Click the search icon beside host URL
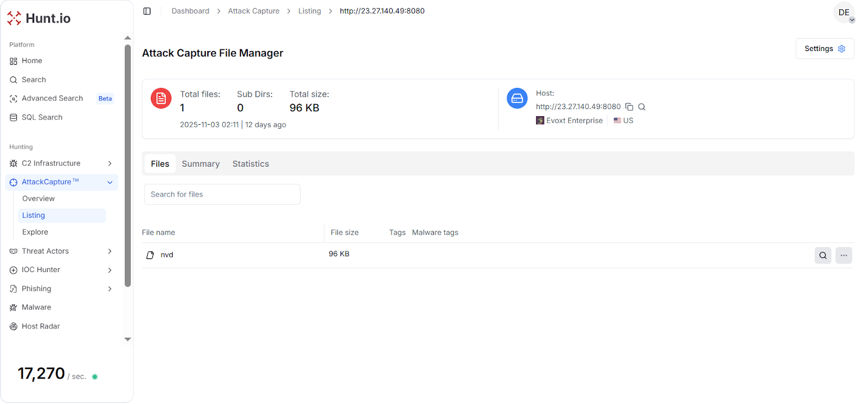The width and height of the screenshot is (868, 404). coord(642,107)
